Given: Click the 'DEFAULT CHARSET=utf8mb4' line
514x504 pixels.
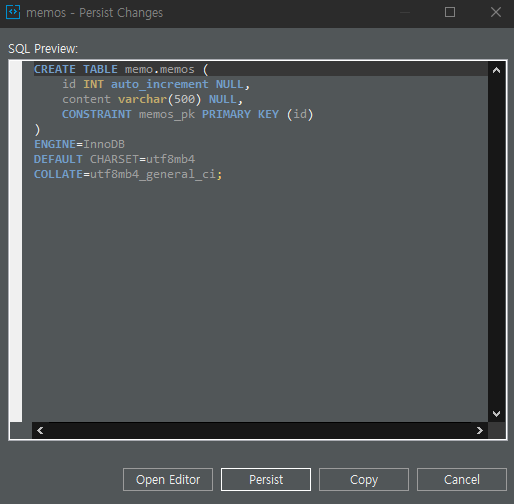Looking at the screenshot, I should (x=114, y=159).
